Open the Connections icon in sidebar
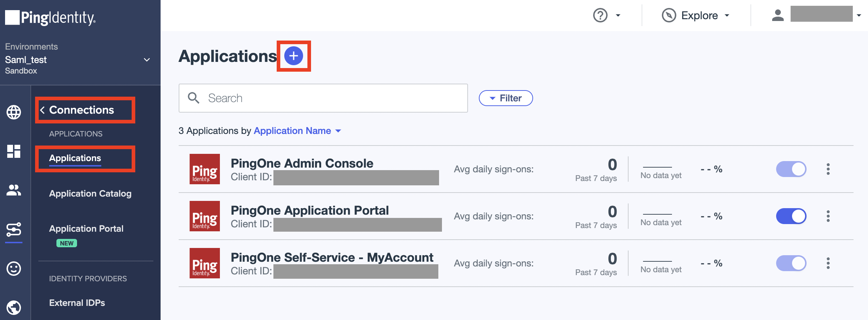868x320 pixels. [x=14, y=230]
